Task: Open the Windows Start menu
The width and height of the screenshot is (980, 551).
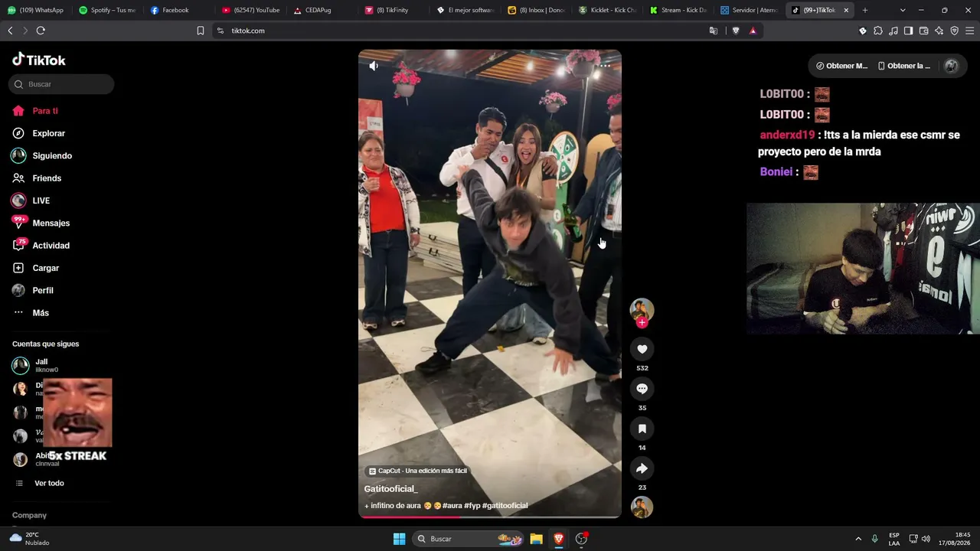Action: 399,539
